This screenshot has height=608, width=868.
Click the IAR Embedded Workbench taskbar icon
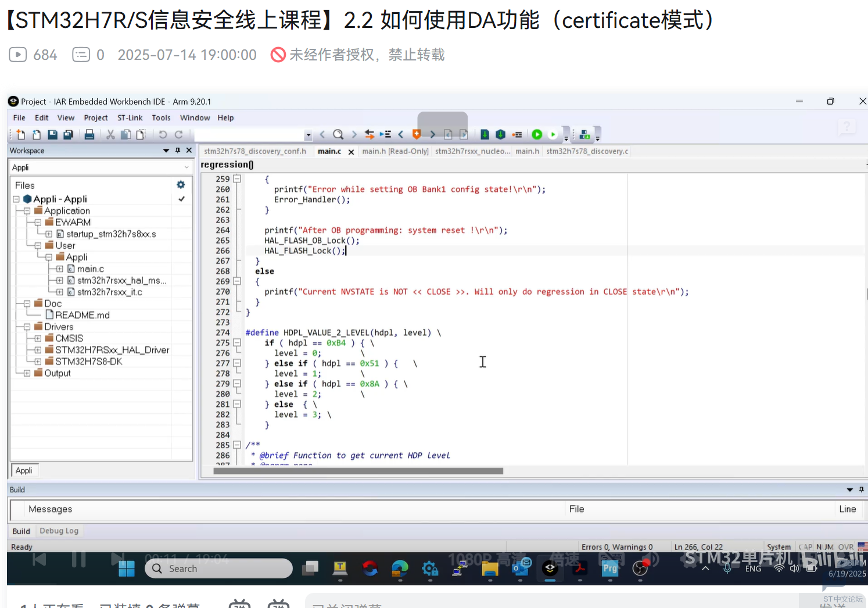550,568
